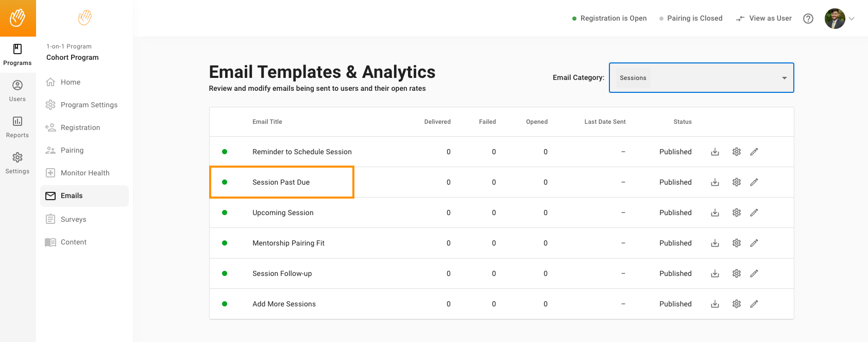Click View as User link

pyautogui.click(x=764, y=19)
